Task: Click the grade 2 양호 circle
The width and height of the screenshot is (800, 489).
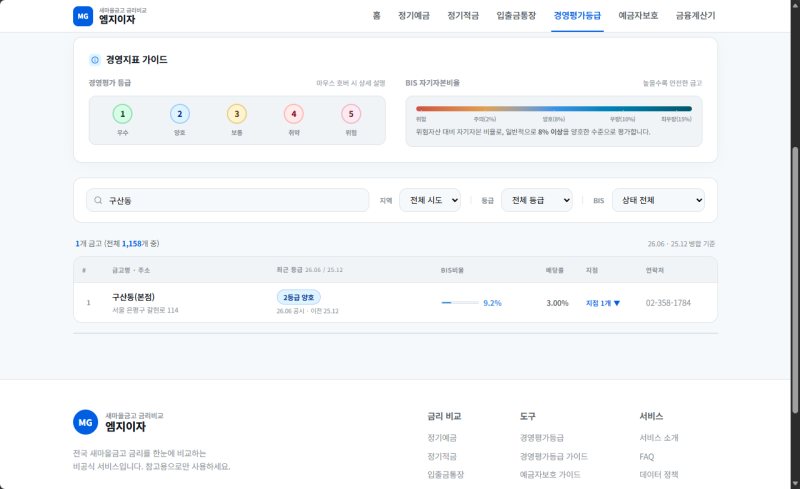Action: (x=180, y=114)
